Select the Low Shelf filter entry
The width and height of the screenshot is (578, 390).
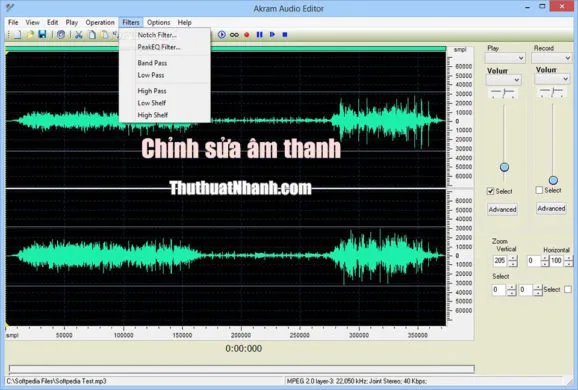pos(165,103)
